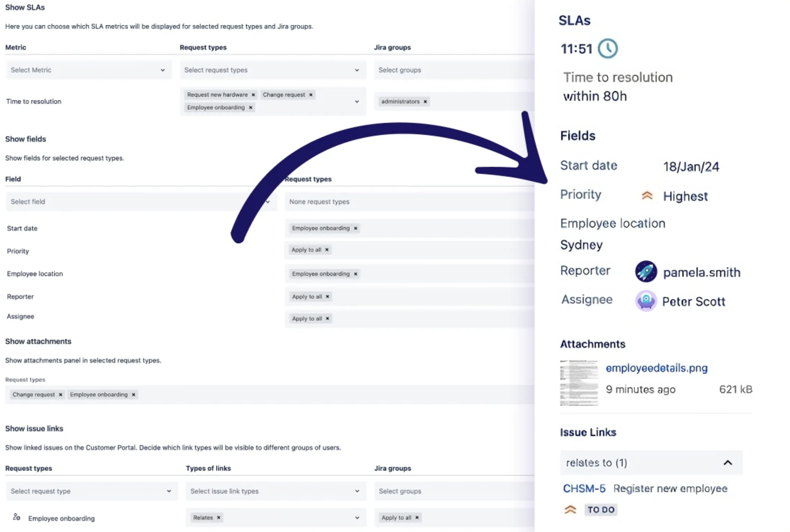Click the priority icon beside the TO DO badge

pyautogui.click(x=570, y=509)
